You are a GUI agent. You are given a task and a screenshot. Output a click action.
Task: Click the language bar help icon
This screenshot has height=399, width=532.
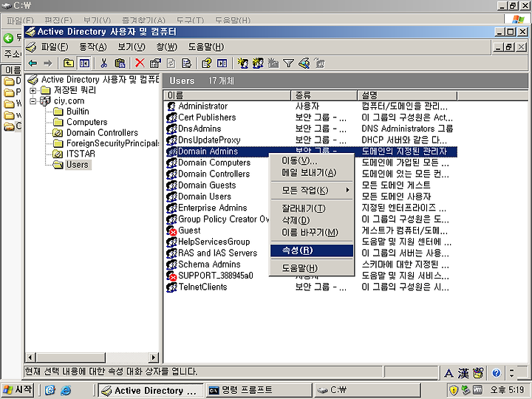click(497, 373)
